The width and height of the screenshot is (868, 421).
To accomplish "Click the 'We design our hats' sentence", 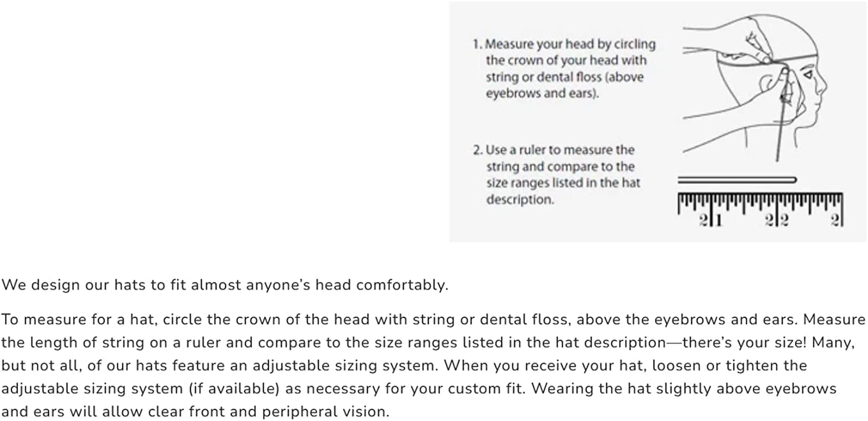I will [x=225, y=285].
